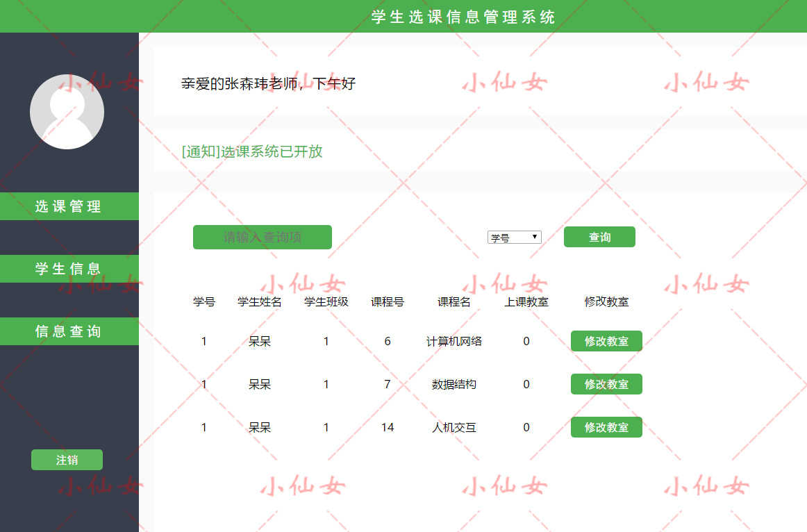This screenshot has width=807, height=532.
Task: Click the 计算机网络 course name cell
Action: (x=454, y=341)
